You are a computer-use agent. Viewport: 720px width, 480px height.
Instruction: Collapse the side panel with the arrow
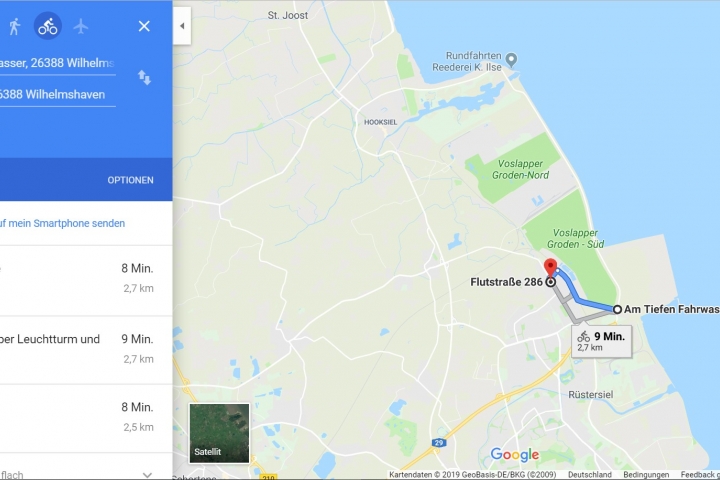pos(182,26)
